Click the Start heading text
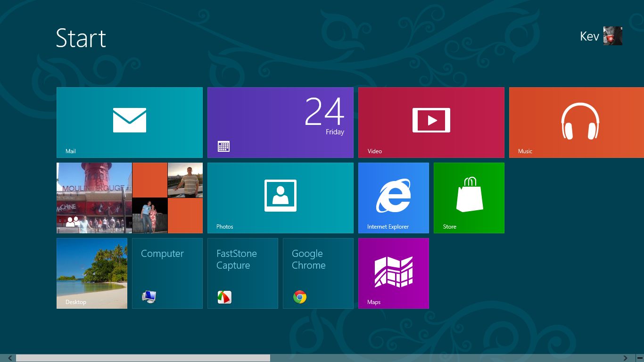This screenshot has width=644, height=362. (81, 38)
